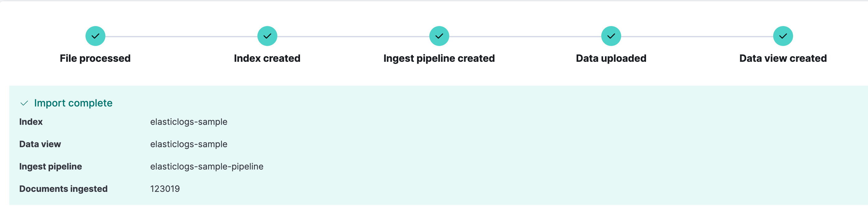Select the Ingest pipeline created step label
Screen dimensions: 868x208
[x=439, y=58]
